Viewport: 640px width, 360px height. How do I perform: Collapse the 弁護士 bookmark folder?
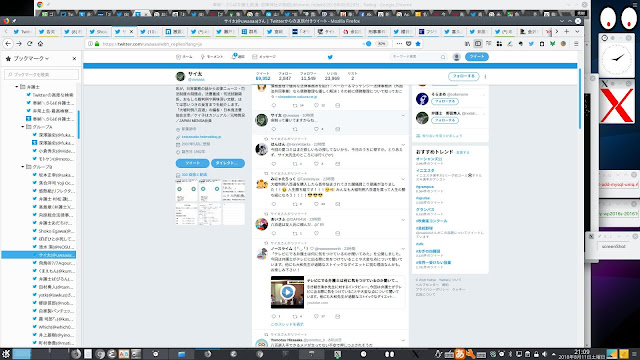(x=17, y=87)
